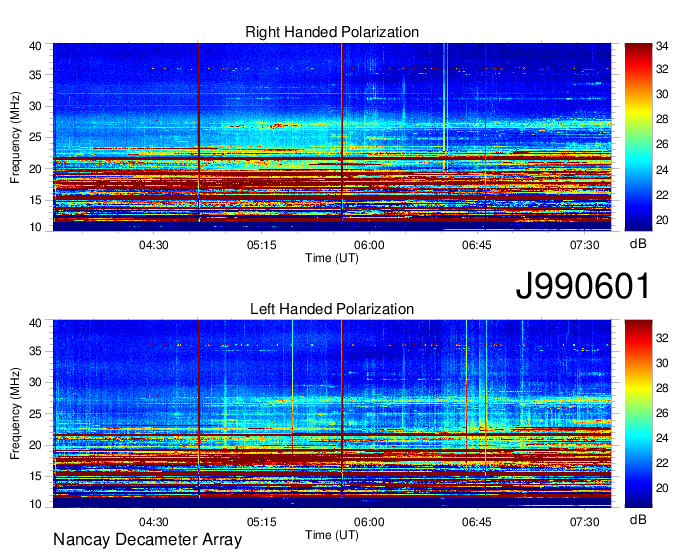Image resolution: width=680 pixels, height=552 pixels.
Task: Choose frequency tick "25" on Left Handed plot
Action: 36,414
